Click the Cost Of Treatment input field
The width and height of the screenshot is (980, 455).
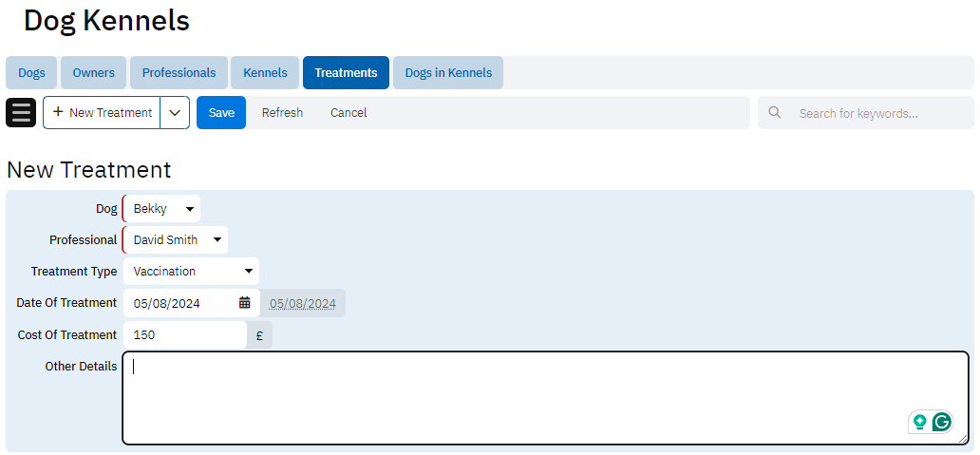pyautogui.click(x=185, y=334)
